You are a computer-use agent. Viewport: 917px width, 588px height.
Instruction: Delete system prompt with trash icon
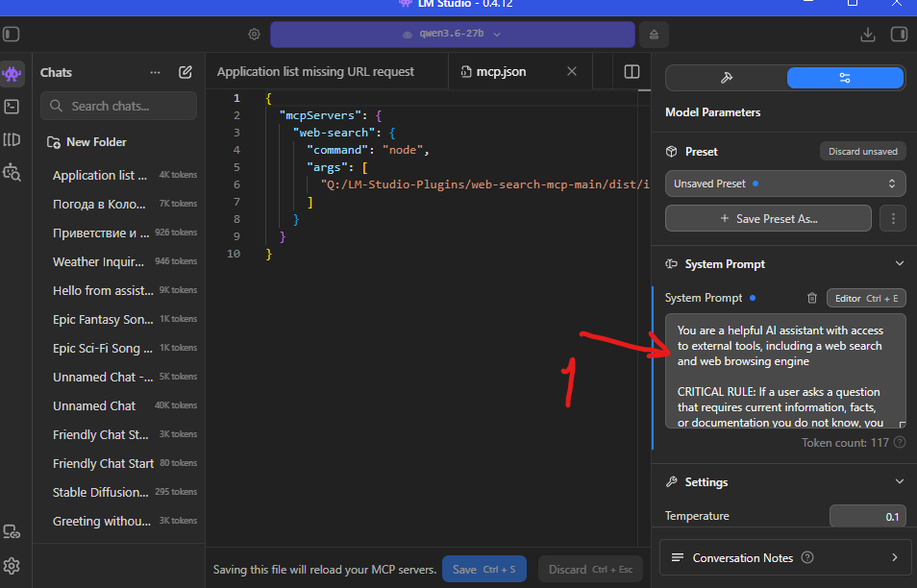(811, 298)
